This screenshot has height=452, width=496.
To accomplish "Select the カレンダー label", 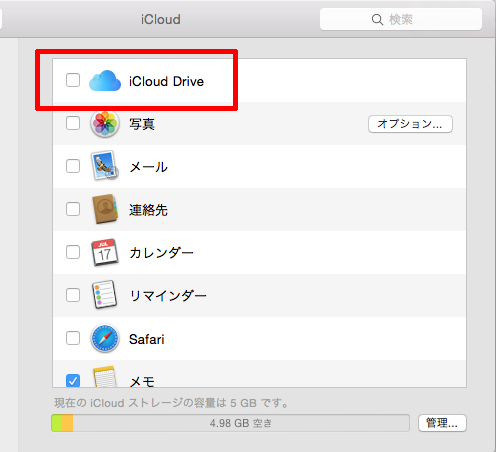I will 161,253.
